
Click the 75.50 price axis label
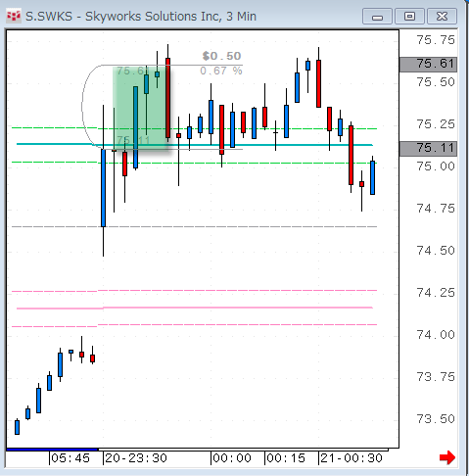click(x=436, y=82)
